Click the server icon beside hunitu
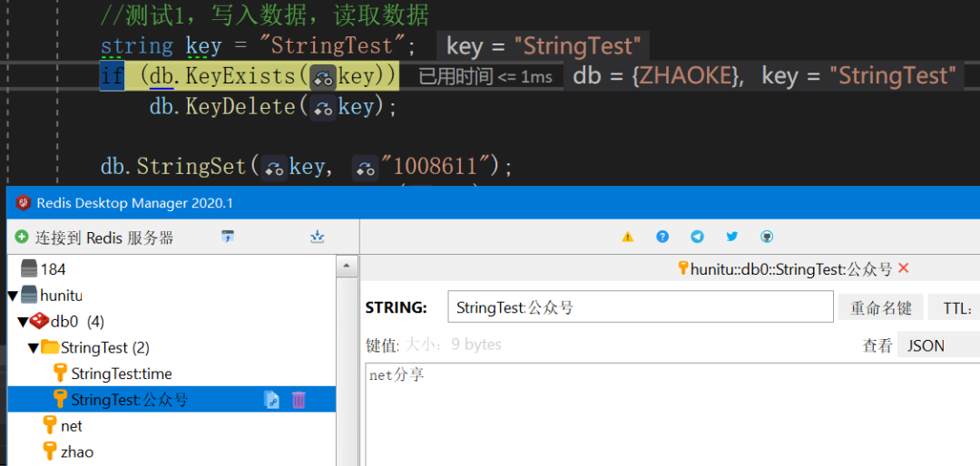Screen dimensions: 980x466 (x=29, y=295)
